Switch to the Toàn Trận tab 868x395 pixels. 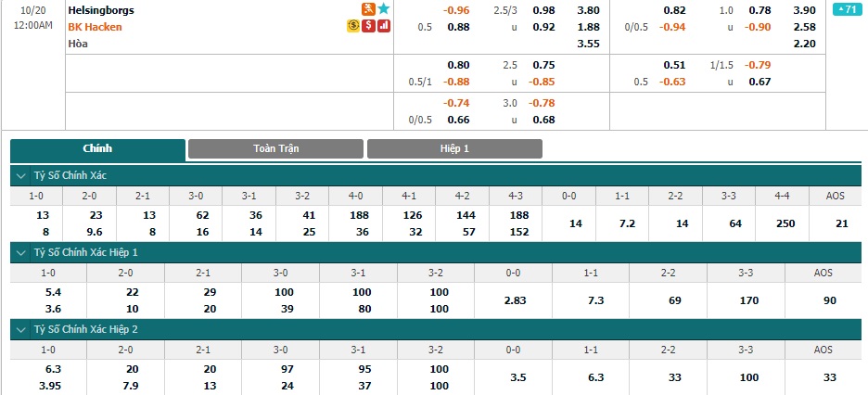(275, 148)
